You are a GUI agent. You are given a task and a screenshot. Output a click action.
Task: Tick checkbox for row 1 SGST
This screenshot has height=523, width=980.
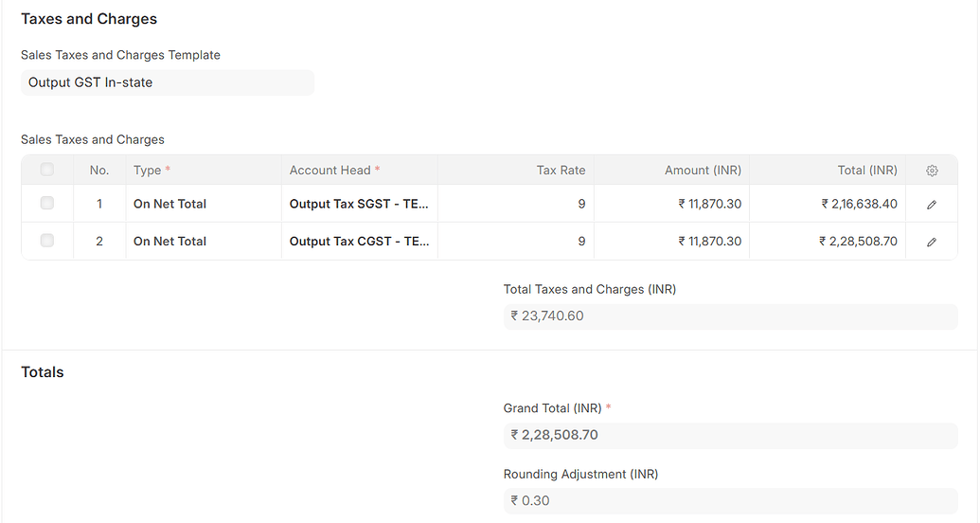point(47,203)
